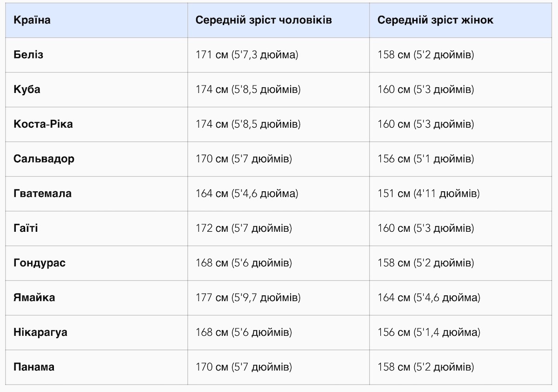Click Jamaica's male height 177 см cell
This screenshot has height=392, width=558.
(248, 298)
